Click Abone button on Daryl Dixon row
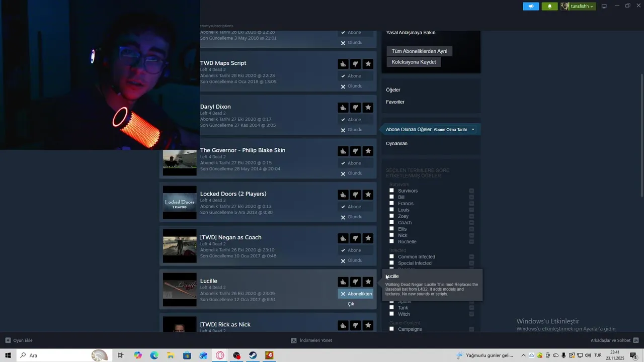644x362 pixels. tap(356, 120)
